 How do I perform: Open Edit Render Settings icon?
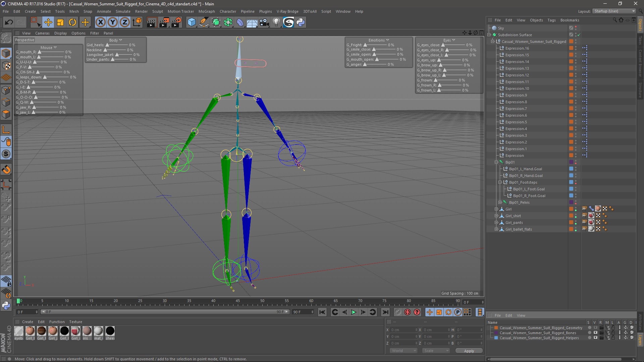pos(176,22)
